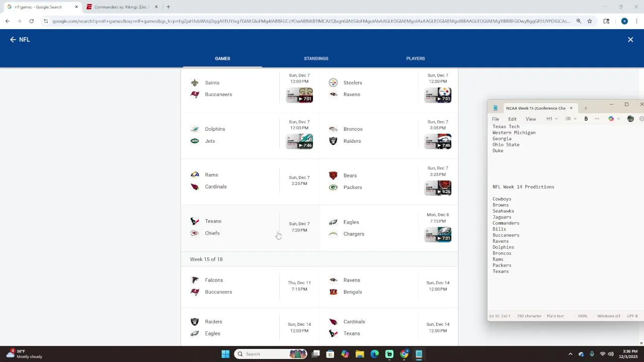The image size is (644, 362).
Task: Open Task View on the taskbar
Action: [316, 354]
